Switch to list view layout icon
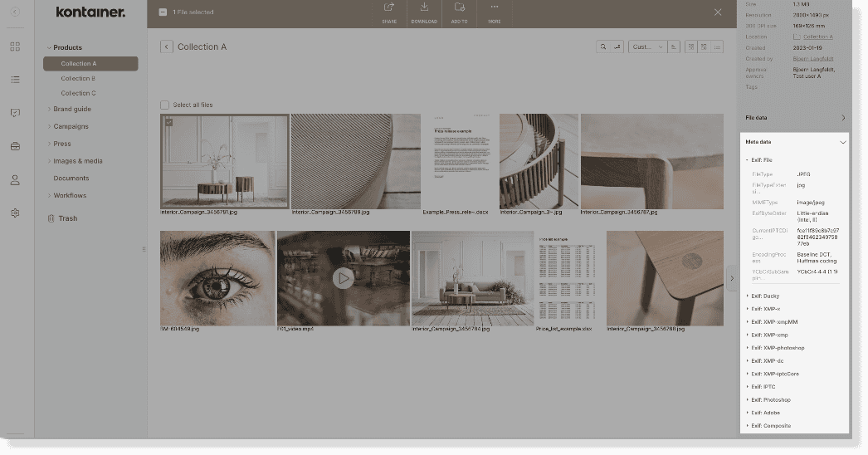Viewport: 868px width, 455px height. pyautogui.click(x=717, y=47)
